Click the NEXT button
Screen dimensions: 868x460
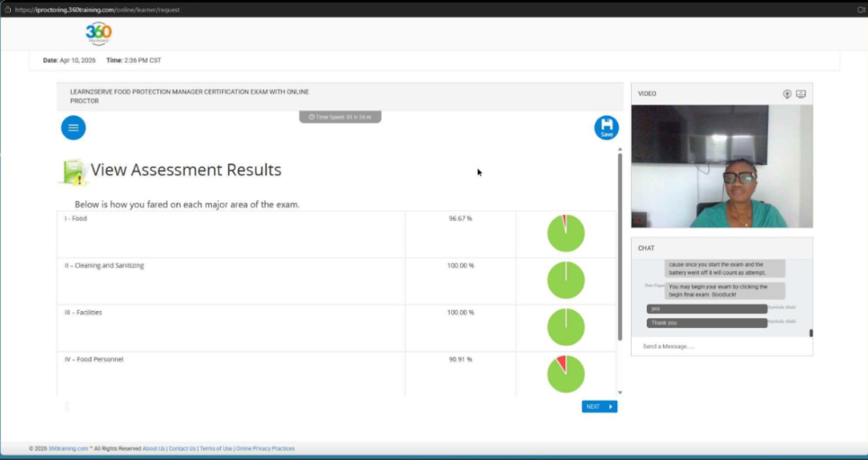point(599,407)
